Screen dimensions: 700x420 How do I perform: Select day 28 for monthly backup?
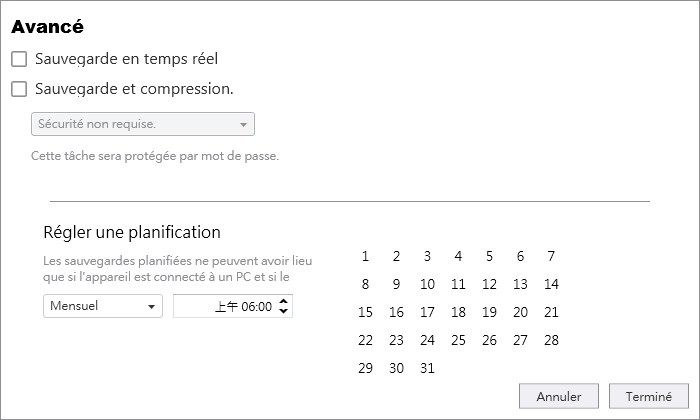[551, 341]
